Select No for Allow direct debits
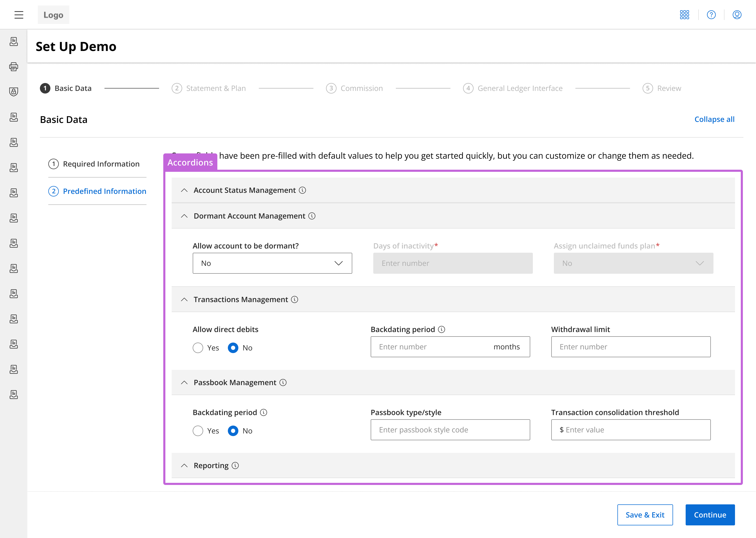Viewport: 756px width, 538px height. (x=233, y=348)
